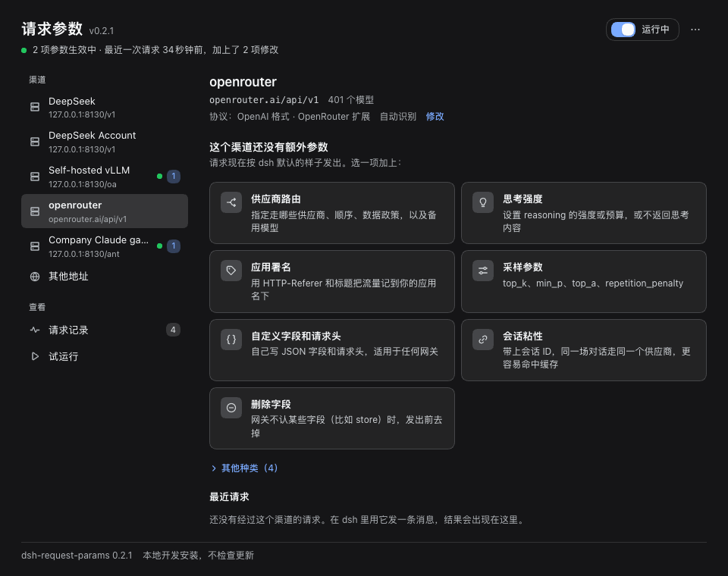Image resolution: width=728 pixels, height=576 pixels.
Task: Click the Company Claude gateway server icon
Action: click(35, 246)
